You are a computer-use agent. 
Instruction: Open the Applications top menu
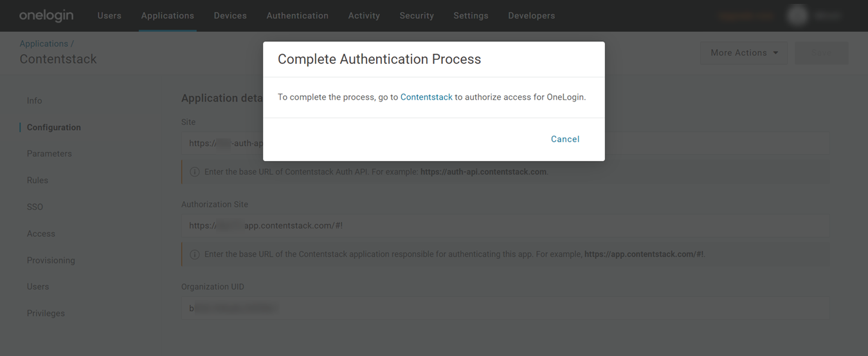[168, 15]
